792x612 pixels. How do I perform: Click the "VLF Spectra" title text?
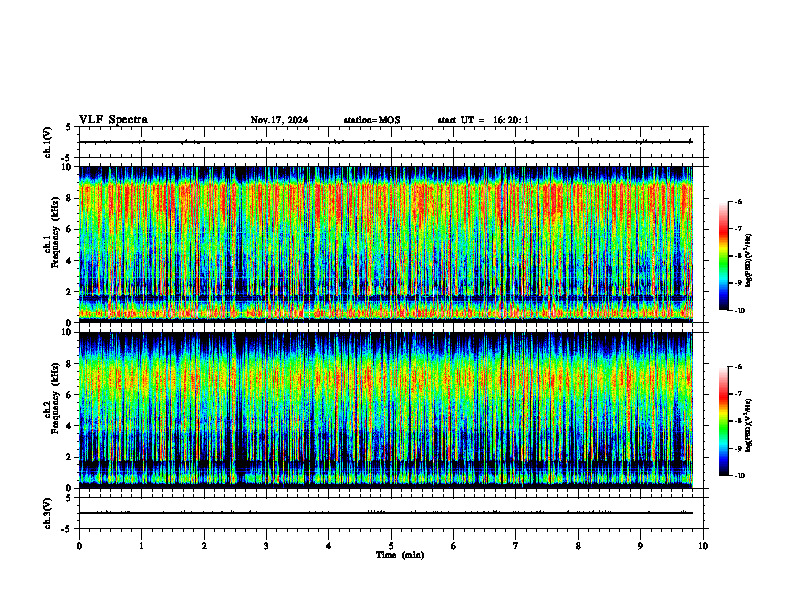[x=113, y=120]
